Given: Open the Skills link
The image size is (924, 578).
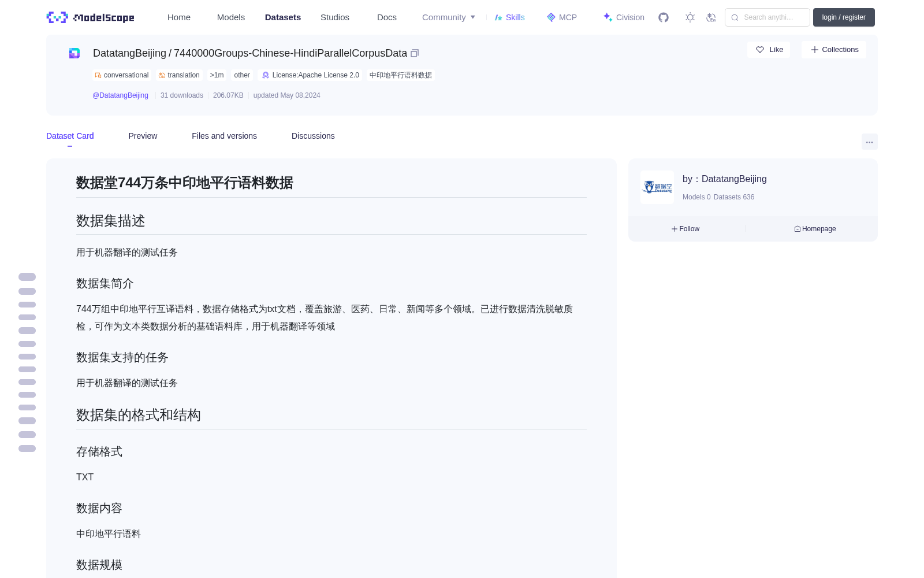Looking at the screenshot, I should pos(510,17).
